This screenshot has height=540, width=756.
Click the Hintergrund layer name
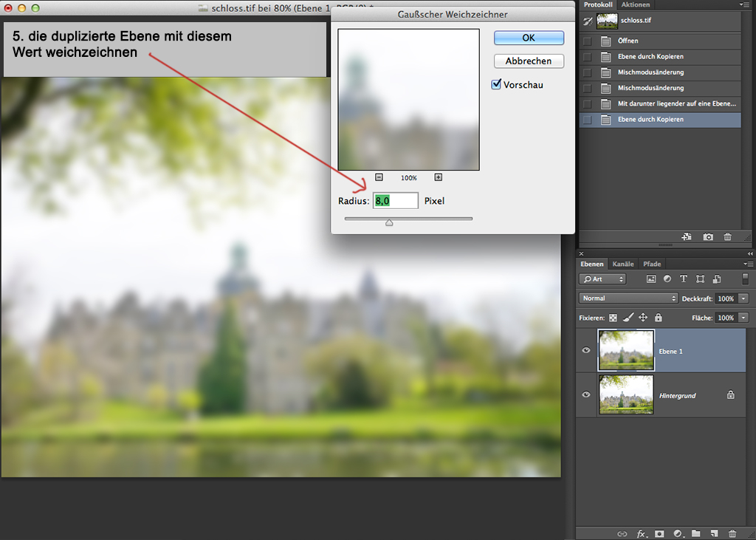(677, 396)
